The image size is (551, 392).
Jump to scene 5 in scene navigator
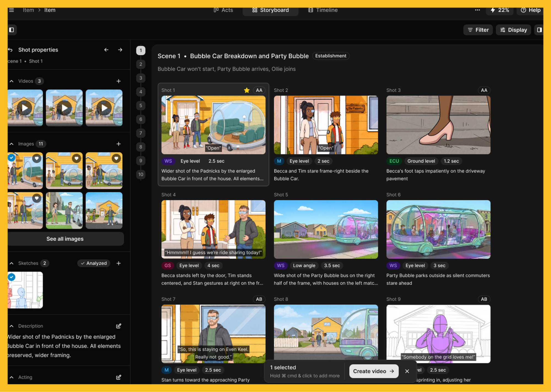(x=141, y=106)
